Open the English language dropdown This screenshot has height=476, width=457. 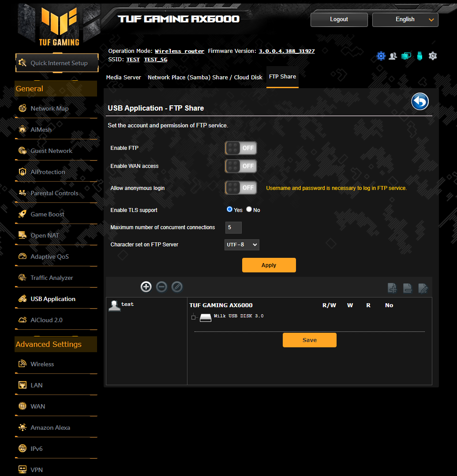(x=405, y=19)
